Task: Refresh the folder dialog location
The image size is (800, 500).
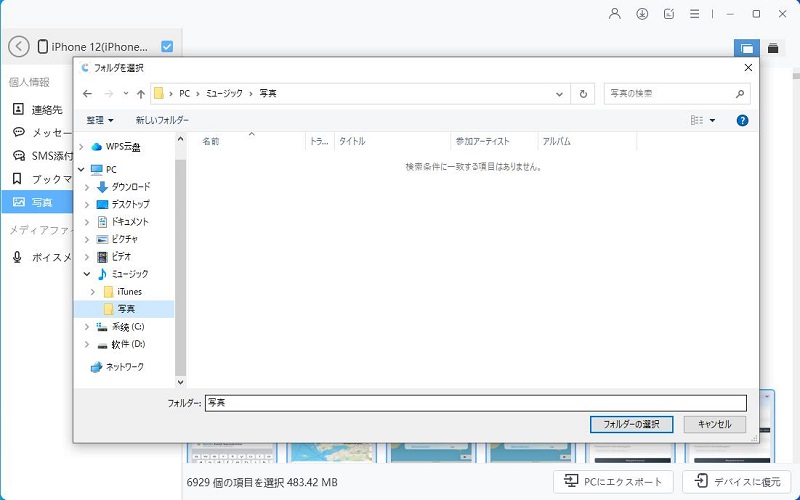Action: [584, 94]
